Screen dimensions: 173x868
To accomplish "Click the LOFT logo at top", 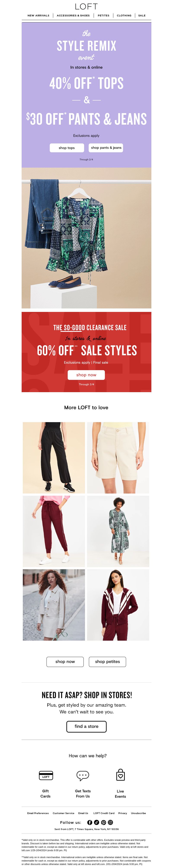I will [x=86, y=6].
